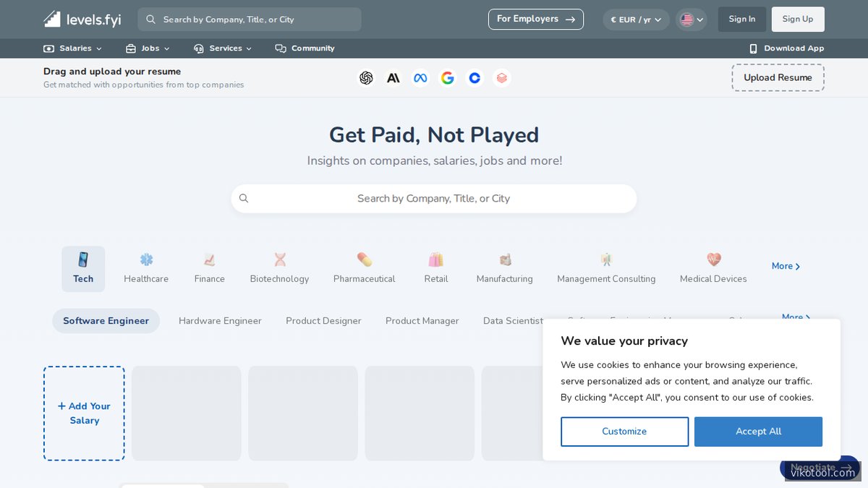Switch to the Hardware Engineer tab
The width and height of the screenshot is (868, 488).
(x=220, y=320)
